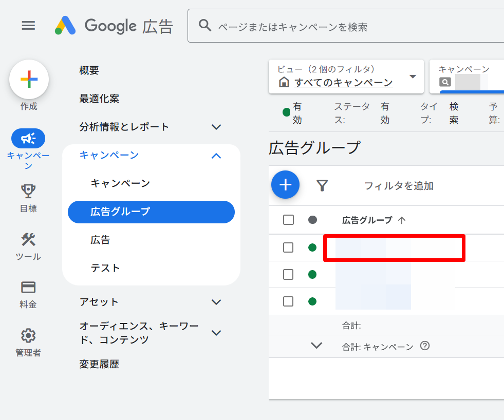Select the checkbox on the last ad group row
Screen dimensions: 504x420
point(288,301)
